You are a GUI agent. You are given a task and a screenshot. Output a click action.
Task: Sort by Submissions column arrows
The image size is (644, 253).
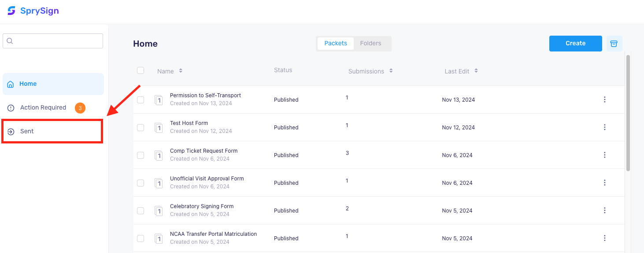tap(391, 71)
